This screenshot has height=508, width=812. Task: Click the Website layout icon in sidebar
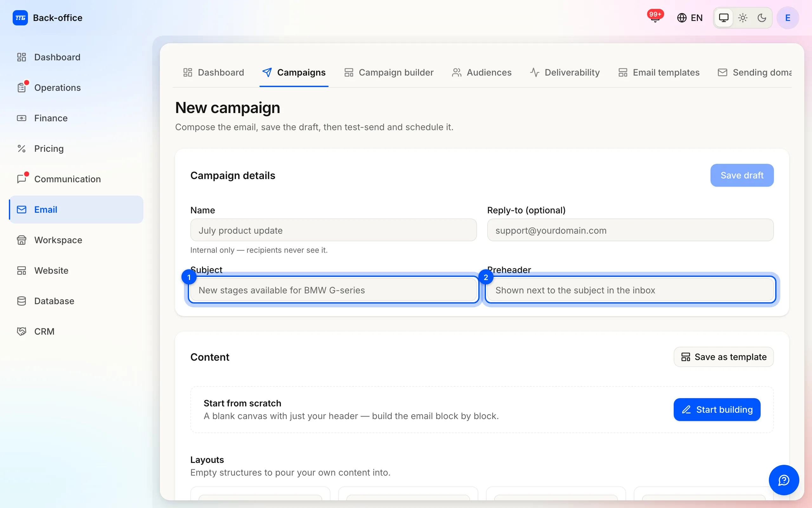(x=22, y=271)
